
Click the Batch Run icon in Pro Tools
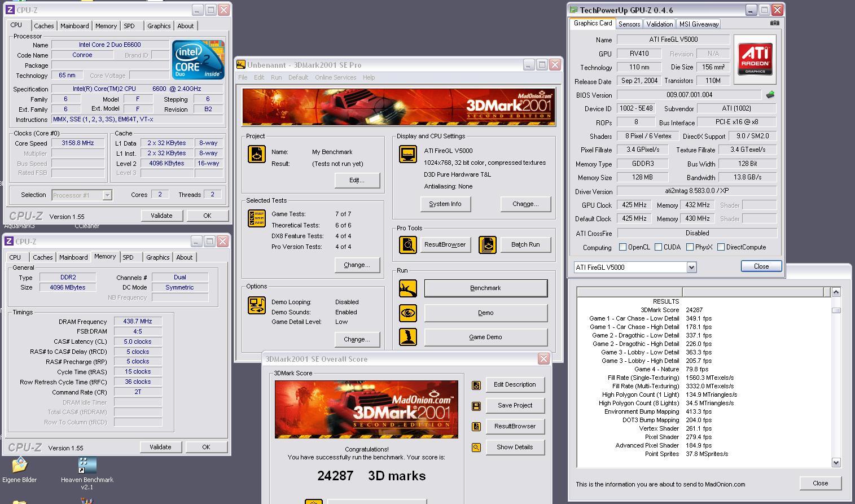pyautogui.click(x=488, y=244)
